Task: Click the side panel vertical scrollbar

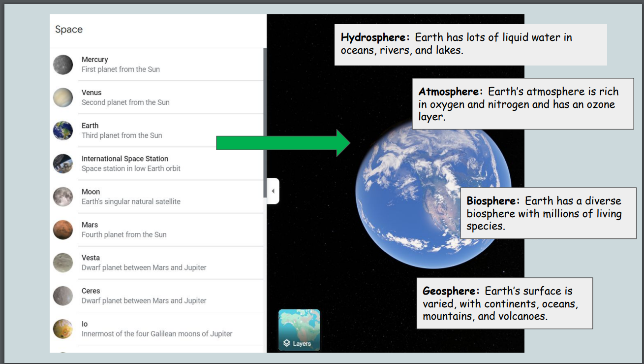Action: point(265,123)
